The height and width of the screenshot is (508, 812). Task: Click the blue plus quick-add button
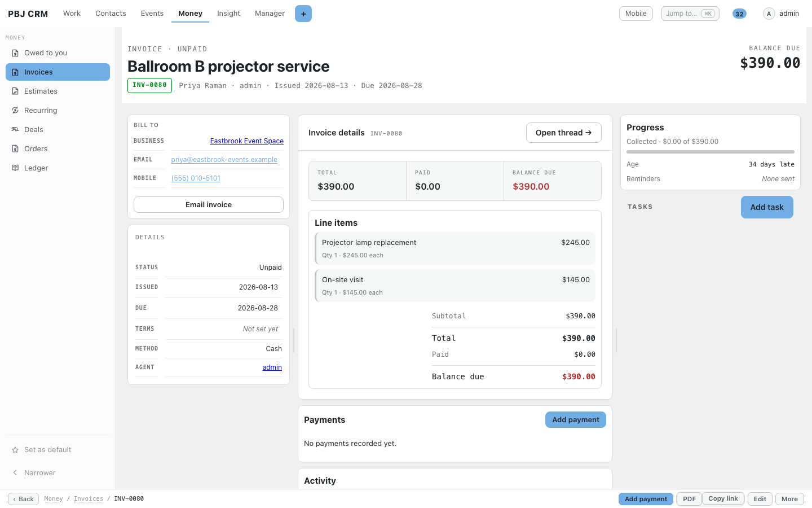pyautogui.click(x=303, y=14)
